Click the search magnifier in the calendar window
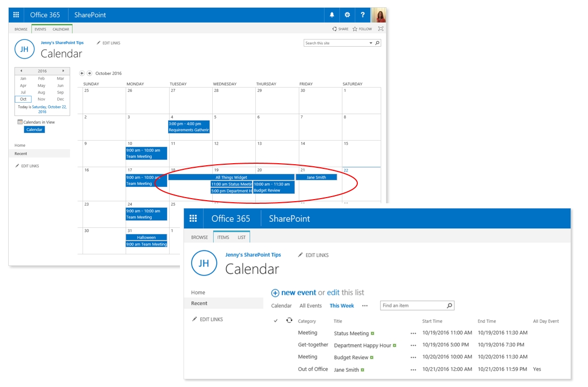This screenshot has width=588, height=387. pos(377,43)
